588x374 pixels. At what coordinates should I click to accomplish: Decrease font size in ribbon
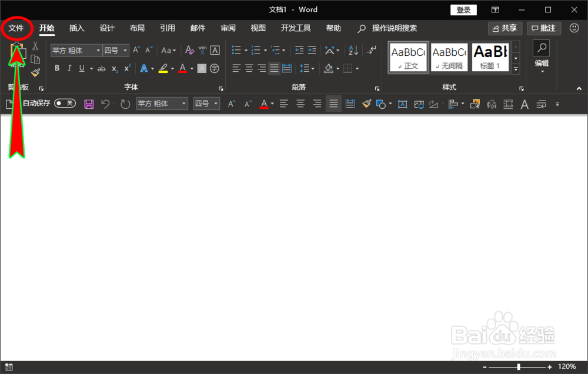click(x=149, y=50)
